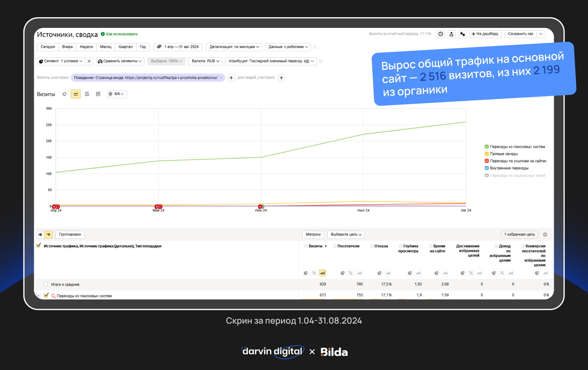Screen dimensions: 588x370
Task: Select the line chart view icon
Action: coord(76,94)
